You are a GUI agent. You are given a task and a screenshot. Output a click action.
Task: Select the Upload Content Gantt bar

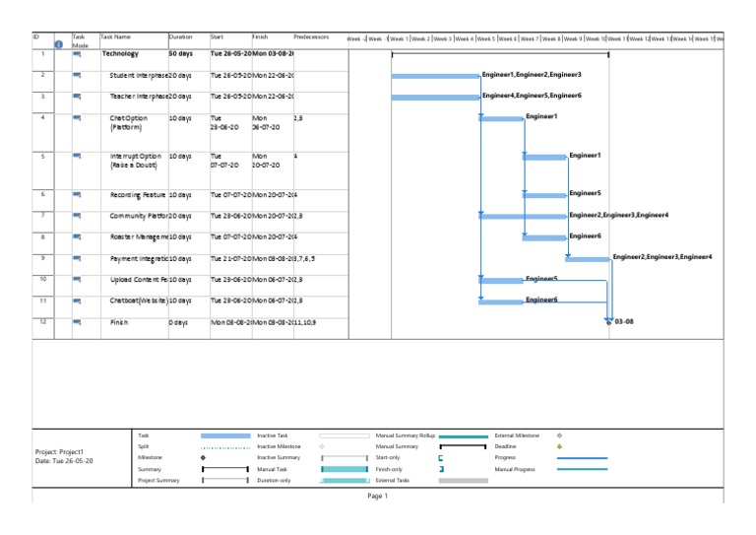tap(502, 281)
